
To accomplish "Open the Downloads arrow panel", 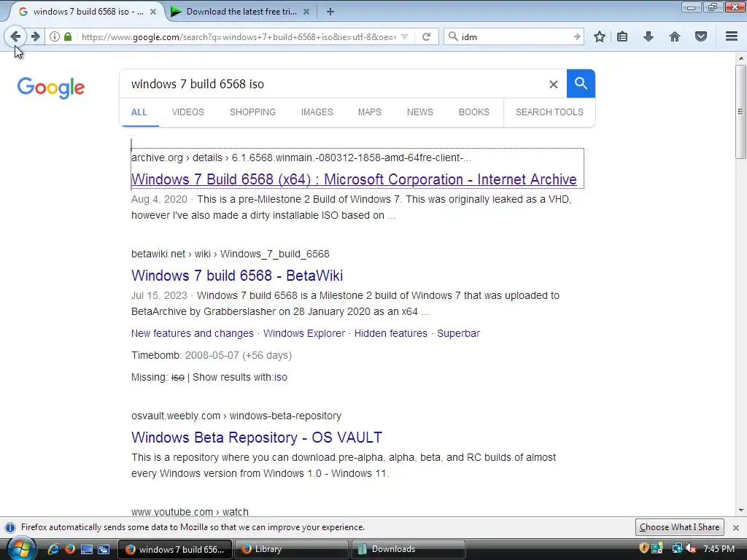I will point(649,36).
